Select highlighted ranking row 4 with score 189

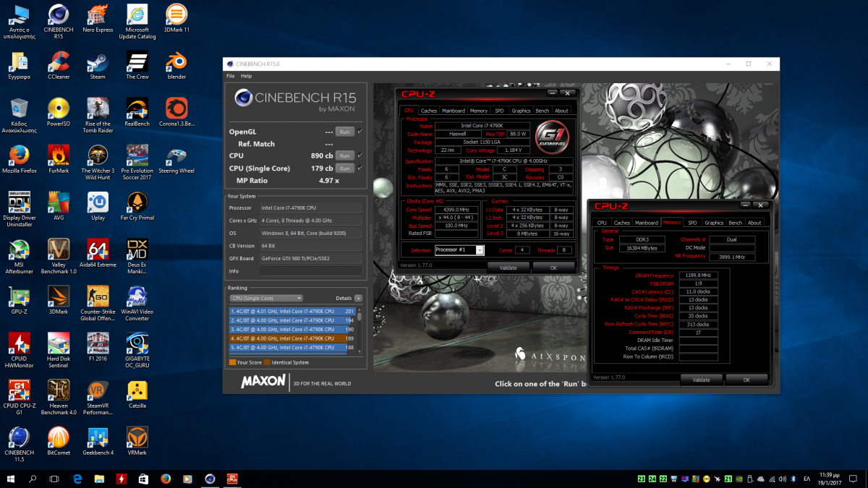292,338
